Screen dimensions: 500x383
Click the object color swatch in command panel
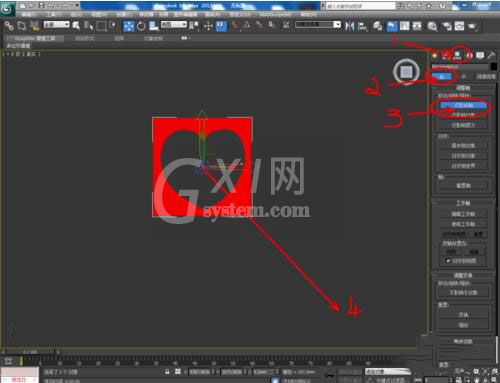(x=494, y=67)
